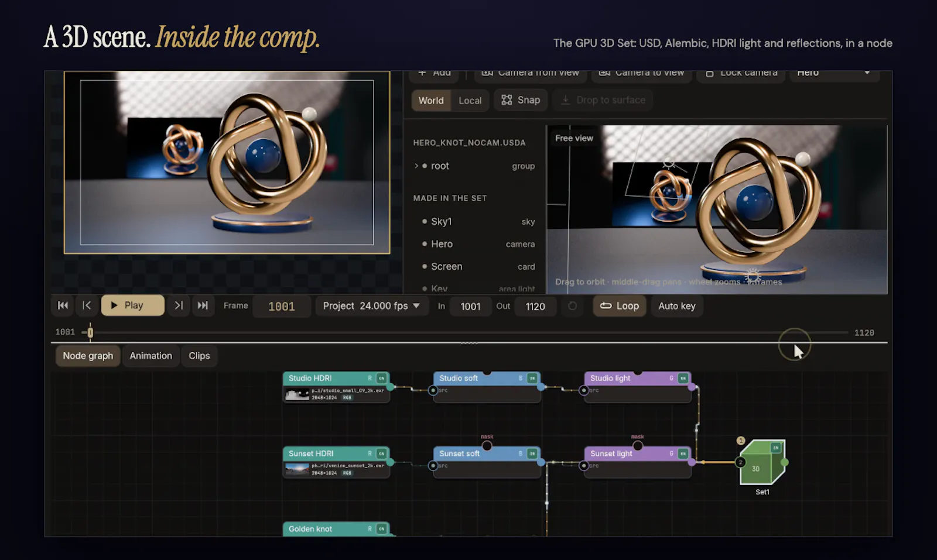
Task: Toggle ON switch of Sunset soft node
Action: click(532, 454)
